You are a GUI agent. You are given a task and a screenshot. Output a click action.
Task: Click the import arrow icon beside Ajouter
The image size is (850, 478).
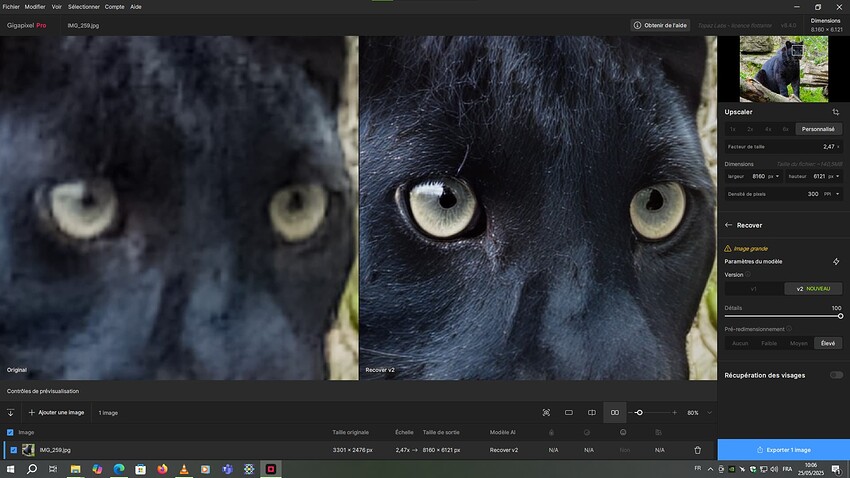coord(10,412)
